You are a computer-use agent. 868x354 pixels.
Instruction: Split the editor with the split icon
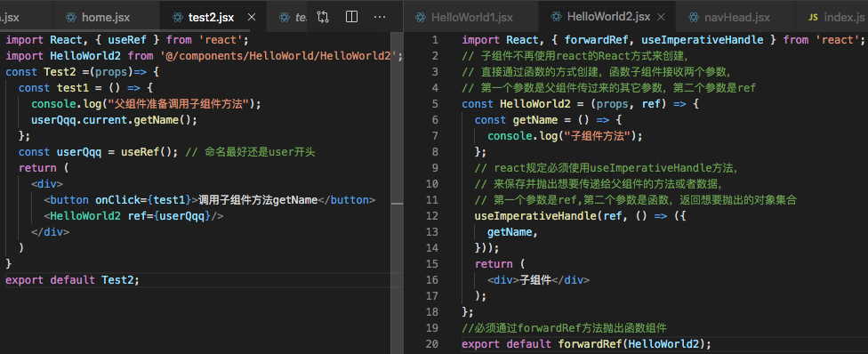(x=351, y=17)
